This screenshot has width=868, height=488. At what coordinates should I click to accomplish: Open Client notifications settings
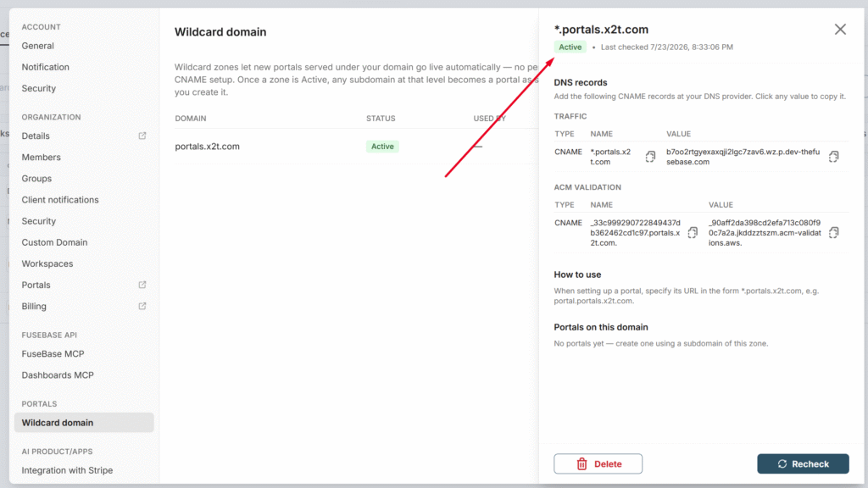(60, 200)
